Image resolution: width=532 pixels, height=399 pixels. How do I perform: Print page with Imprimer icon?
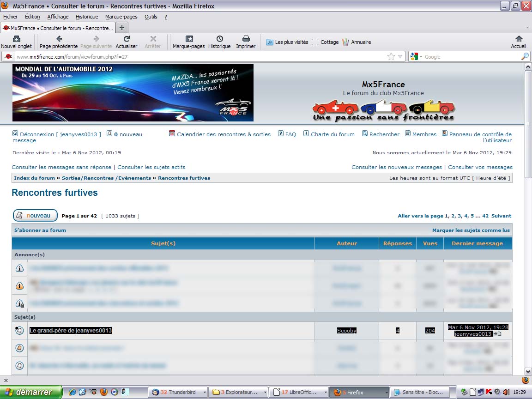[246, 39]
